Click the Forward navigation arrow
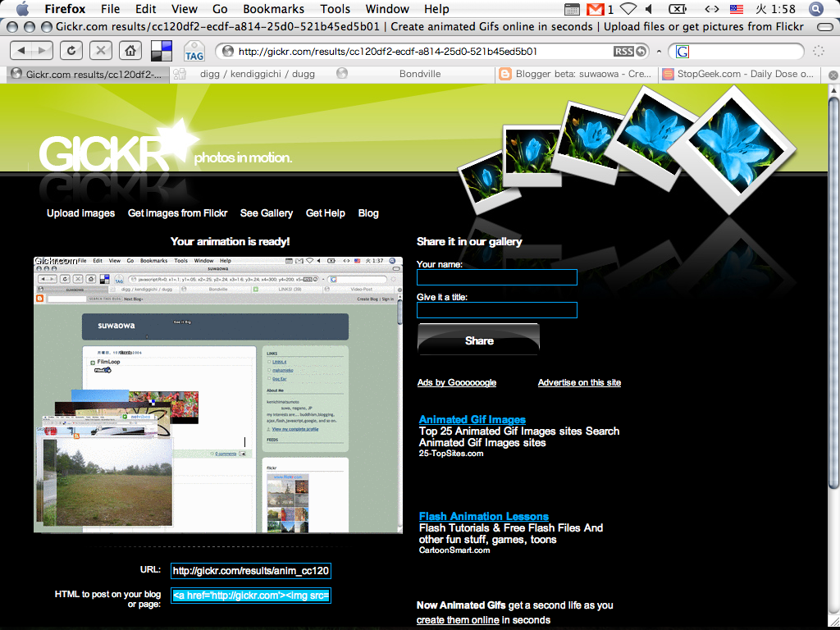840x630 pixels. (43, 51)
